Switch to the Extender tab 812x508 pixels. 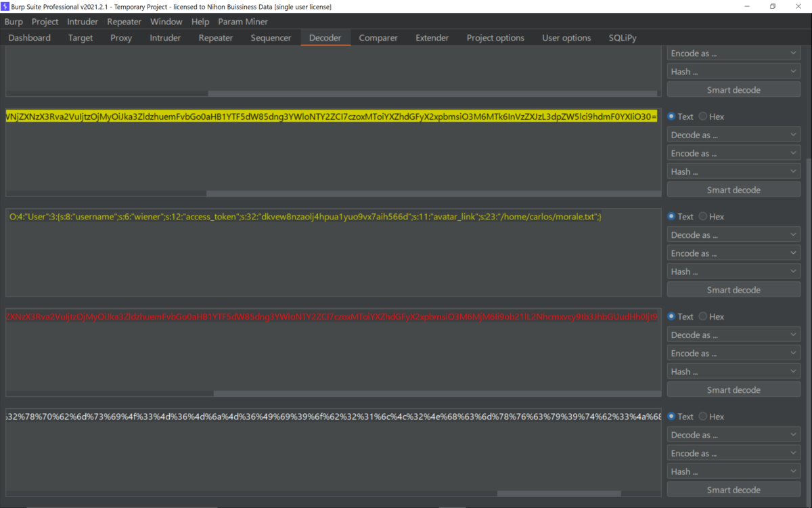[x=432, y=38]
